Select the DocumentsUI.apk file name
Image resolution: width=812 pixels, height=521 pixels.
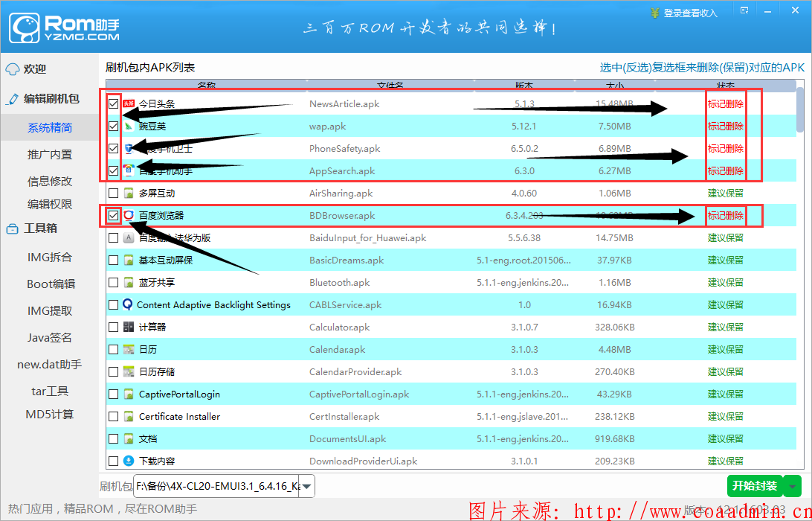(347, 438)
